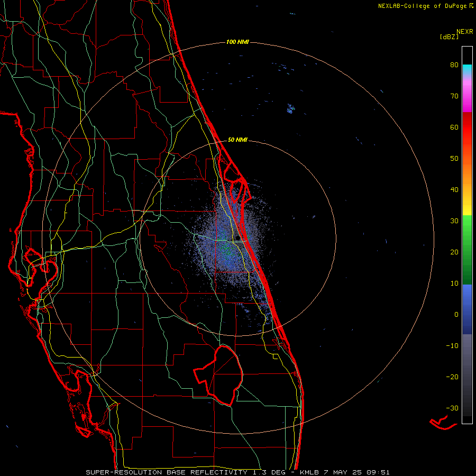
Task: Click the 60 value on dBZ scale
Action: 454,127
